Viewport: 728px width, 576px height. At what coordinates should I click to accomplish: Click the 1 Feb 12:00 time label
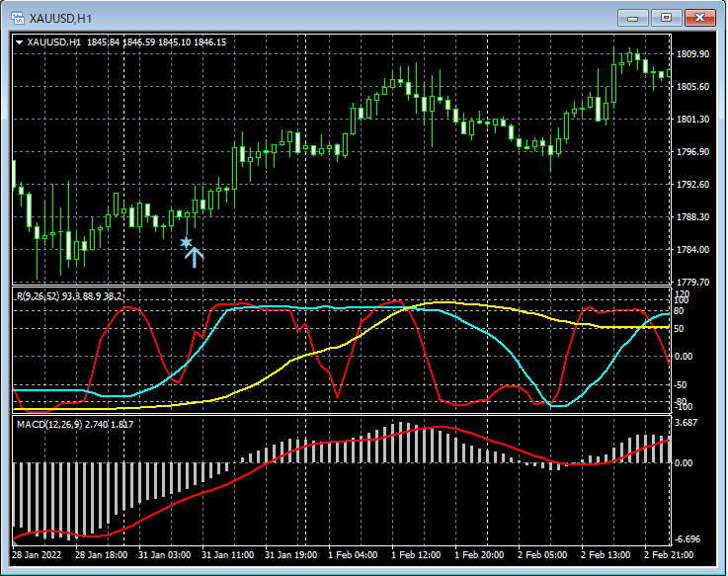click(x=416, y=555)
